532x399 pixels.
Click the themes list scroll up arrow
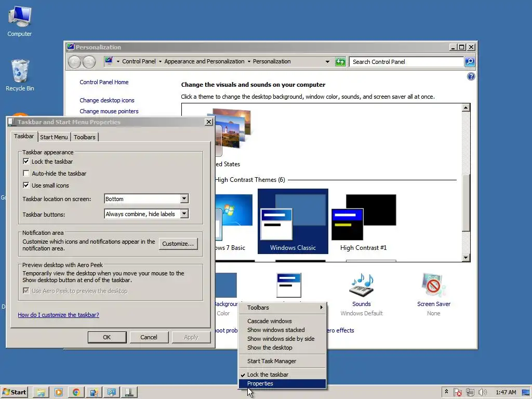click(x=466, y=108)
